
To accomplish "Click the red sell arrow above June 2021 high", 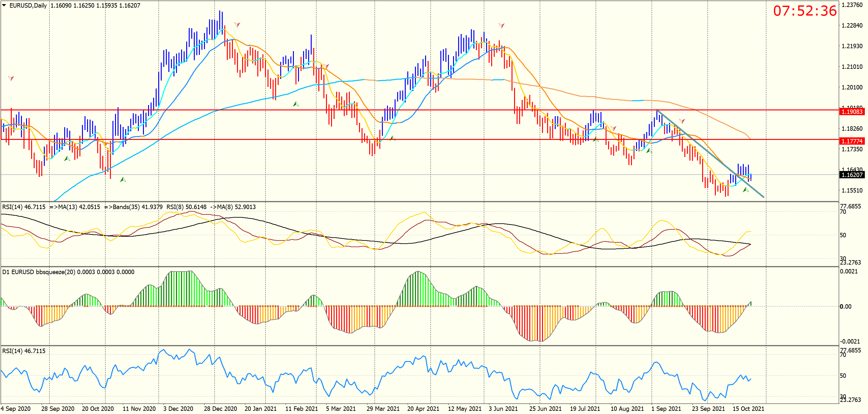I will [501, 26].
